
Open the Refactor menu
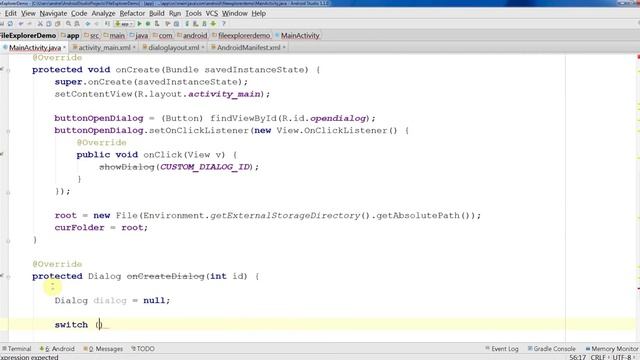coord(132,13)
